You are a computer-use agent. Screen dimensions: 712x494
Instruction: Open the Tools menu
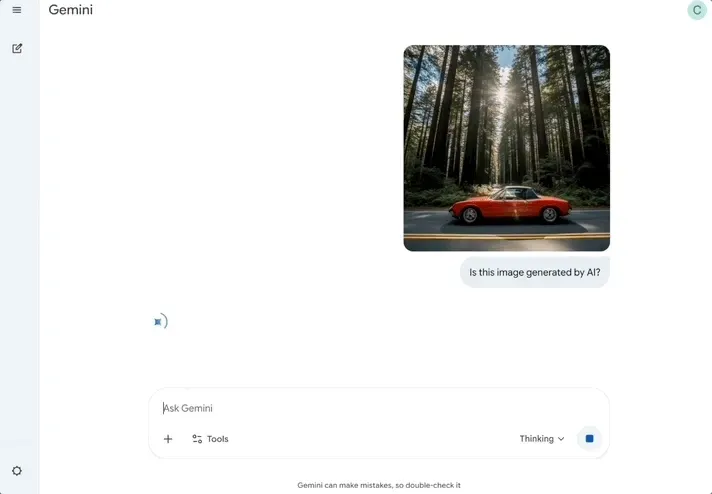point(210,439)
